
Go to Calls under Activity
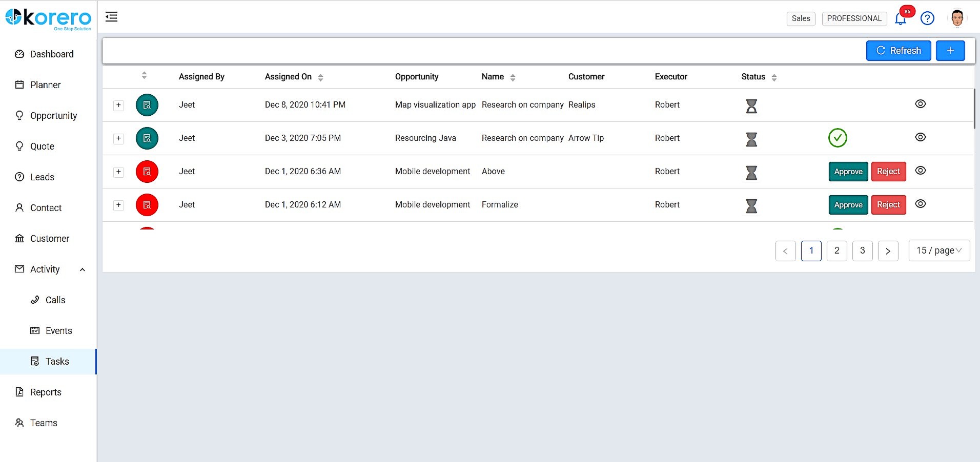tap(55, 300)
